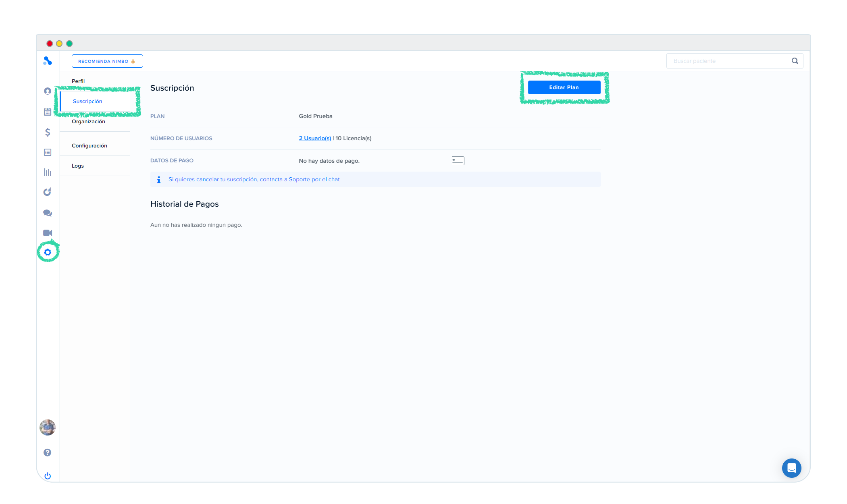Select the Perfil menu item

pyautogui.click(x=78, y=81)
